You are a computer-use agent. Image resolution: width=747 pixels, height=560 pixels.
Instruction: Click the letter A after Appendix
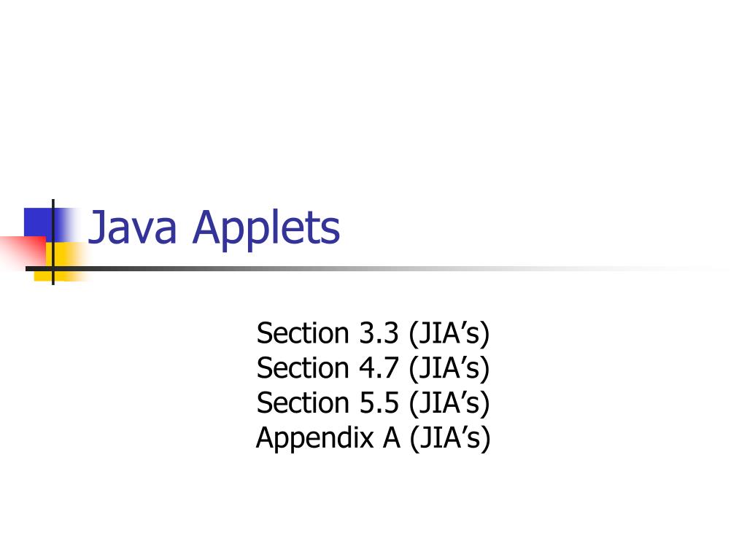(392, 437)
